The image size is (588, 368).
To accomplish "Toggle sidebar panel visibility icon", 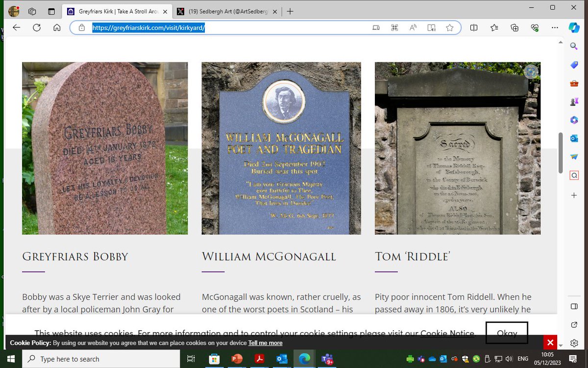I will (x=574, y=307).
